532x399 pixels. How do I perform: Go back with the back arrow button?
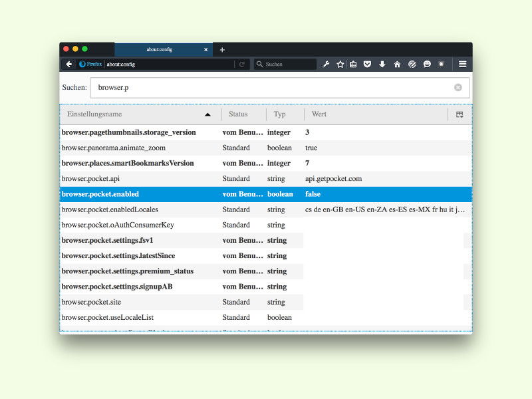pyautogui.click(x=69, y=64)
